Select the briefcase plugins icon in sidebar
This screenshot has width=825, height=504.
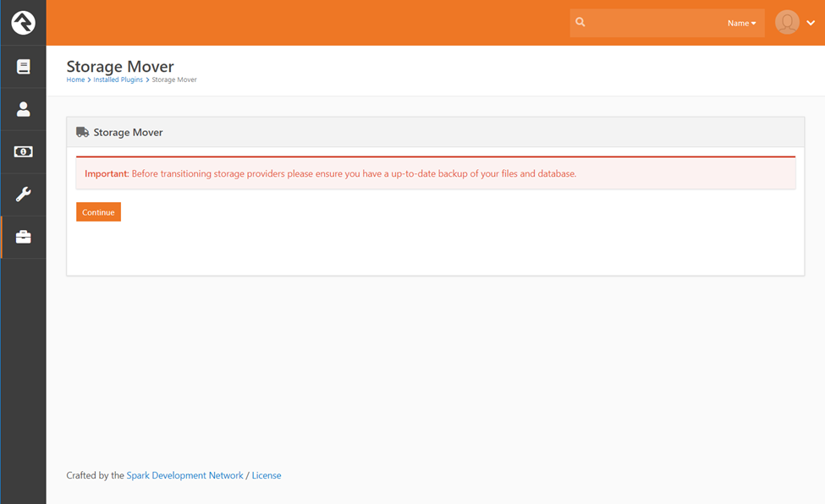pos(23,238)
